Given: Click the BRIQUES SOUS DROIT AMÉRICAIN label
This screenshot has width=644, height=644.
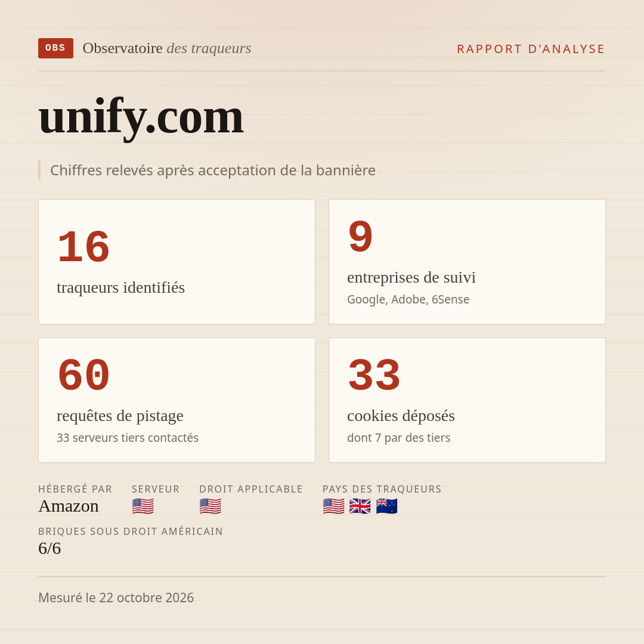Looking at the screenshot, I should click(x=131, y=531).
